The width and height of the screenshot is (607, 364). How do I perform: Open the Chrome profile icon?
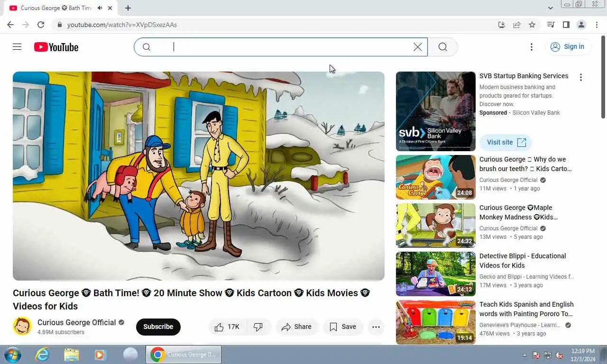point(581,25)
